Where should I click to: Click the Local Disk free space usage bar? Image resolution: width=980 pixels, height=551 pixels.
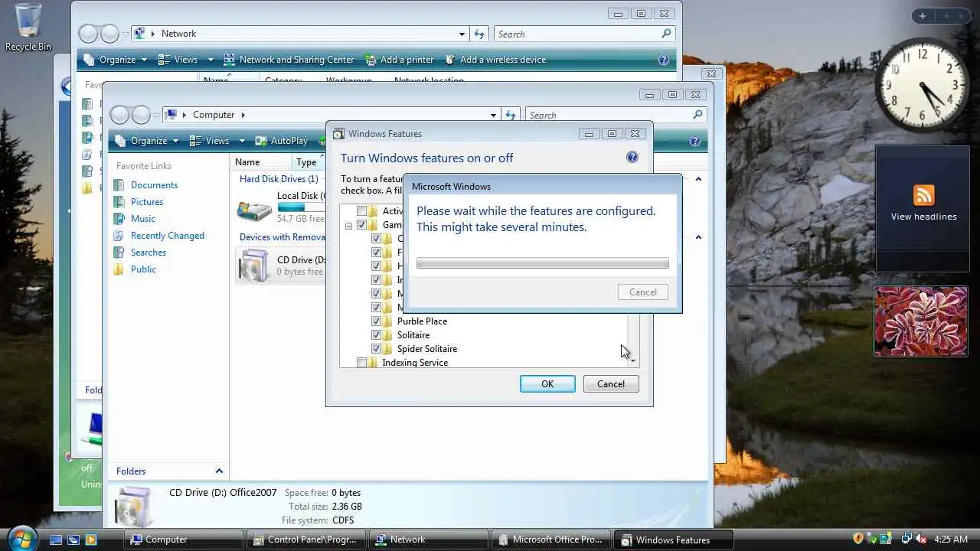point(302,207)
